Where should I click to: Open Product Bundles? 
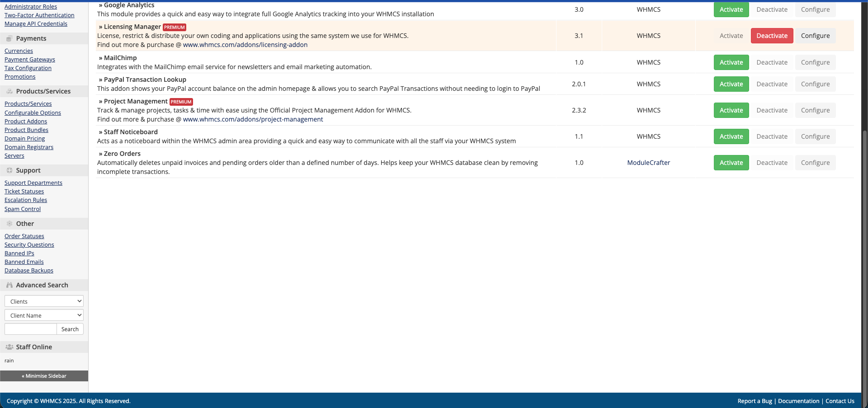pyautogui.click(x=26, y=130)
